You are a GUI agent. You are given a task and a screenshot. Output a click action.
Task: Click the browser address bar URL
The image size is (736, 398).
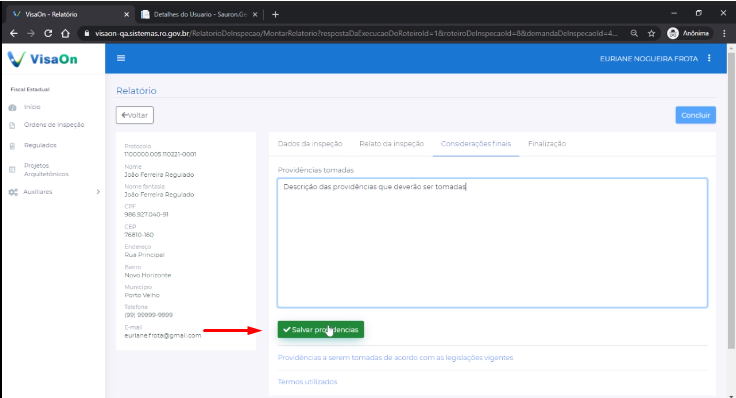(357, 33)
